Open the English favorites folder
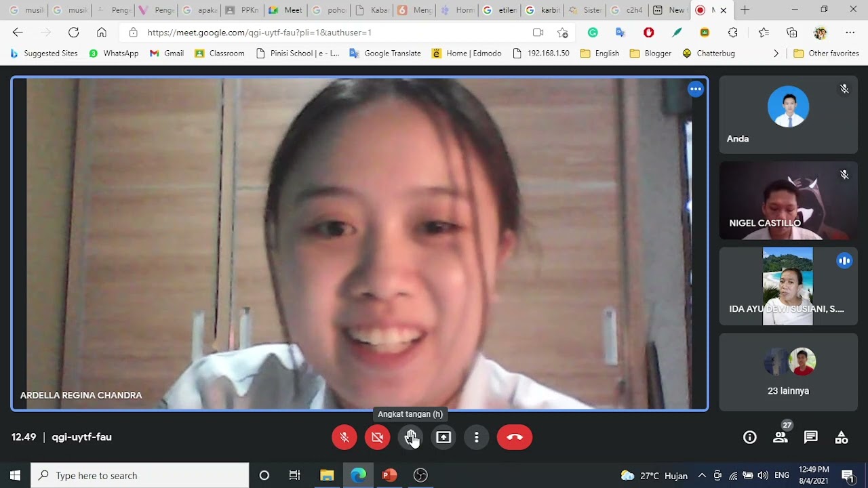The height and width of the screenshot is (488, 868). coord(599,53)
